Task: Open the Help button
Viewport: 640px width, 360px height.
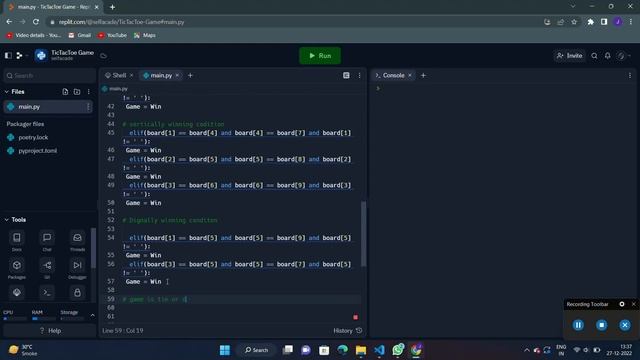Action: point(50,331)
